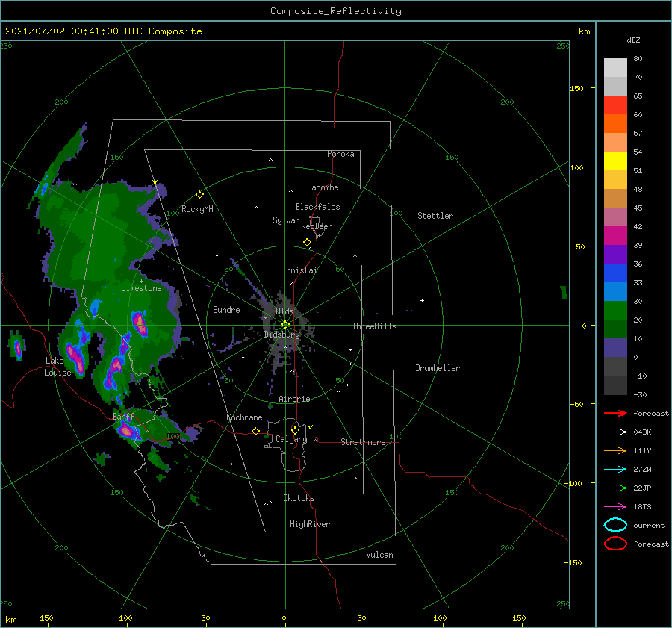Click the Banff label

pyautogui.click(x=123, y=417)
